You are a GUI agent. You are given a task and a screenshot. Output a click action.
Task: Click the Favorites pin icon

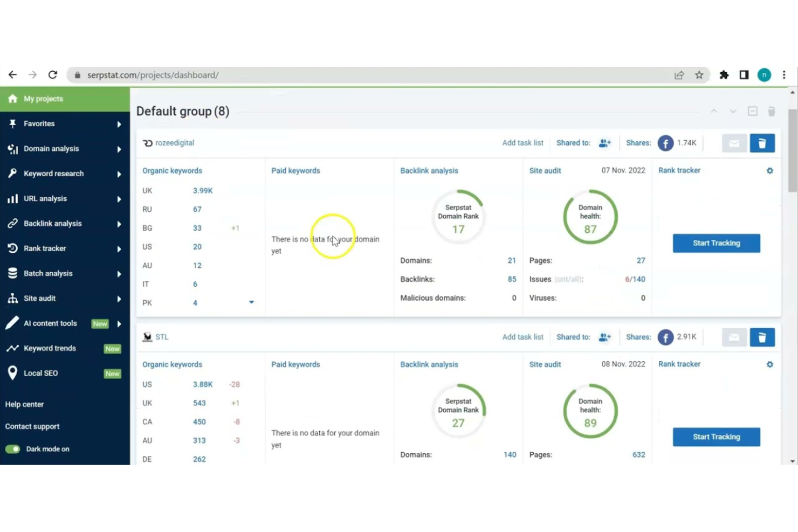point(12,124)
